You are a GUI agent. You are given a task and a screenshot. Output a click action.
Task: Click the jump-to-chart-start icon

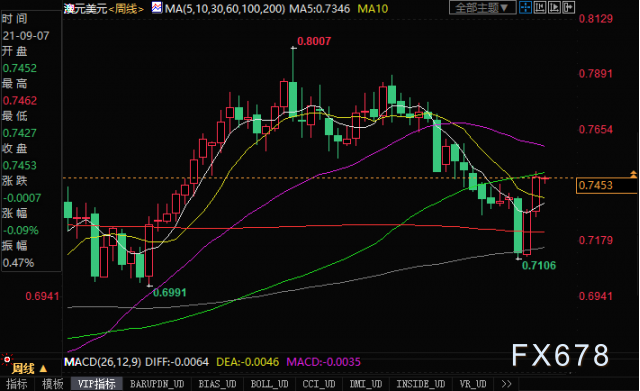540,7
